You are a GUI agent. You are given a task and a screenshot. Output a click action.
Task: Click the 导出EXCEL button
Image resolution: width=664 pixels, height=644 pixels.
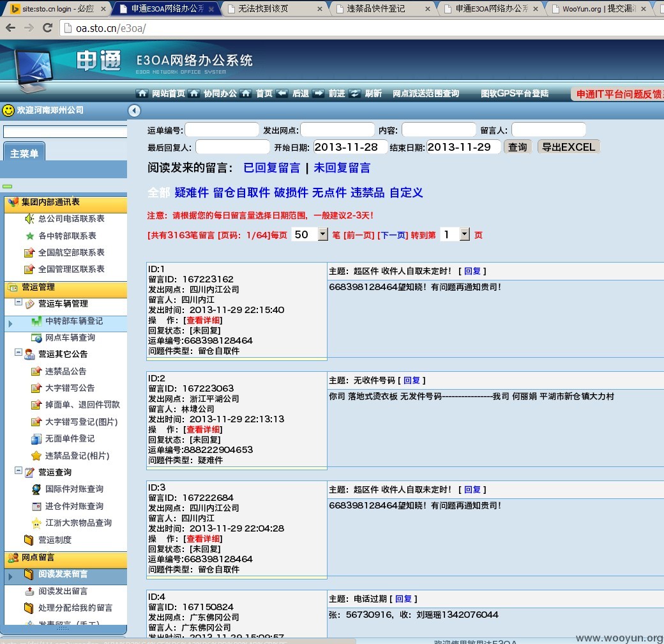569,147
